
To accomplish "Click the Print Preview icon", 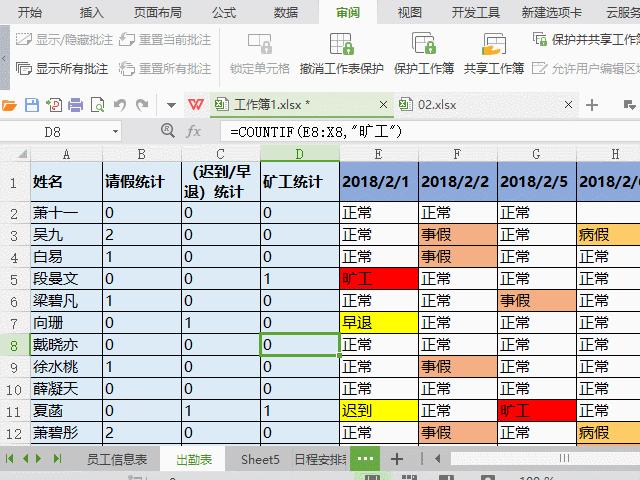I will click(98, 105).
